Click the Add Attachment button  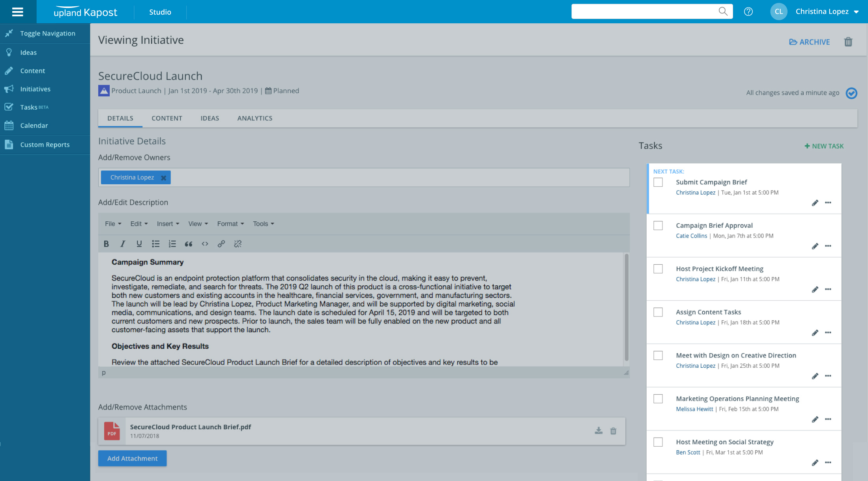point(132,459)
